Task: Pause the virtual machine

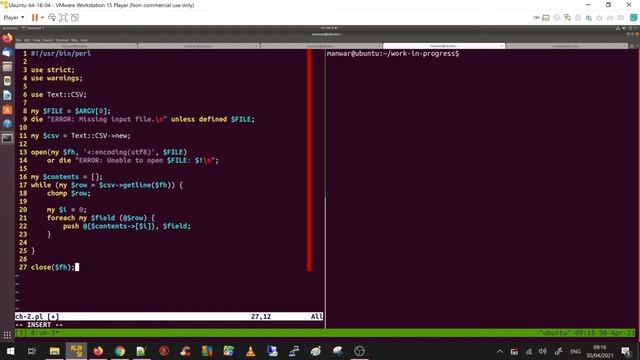Action: (35, 18)
